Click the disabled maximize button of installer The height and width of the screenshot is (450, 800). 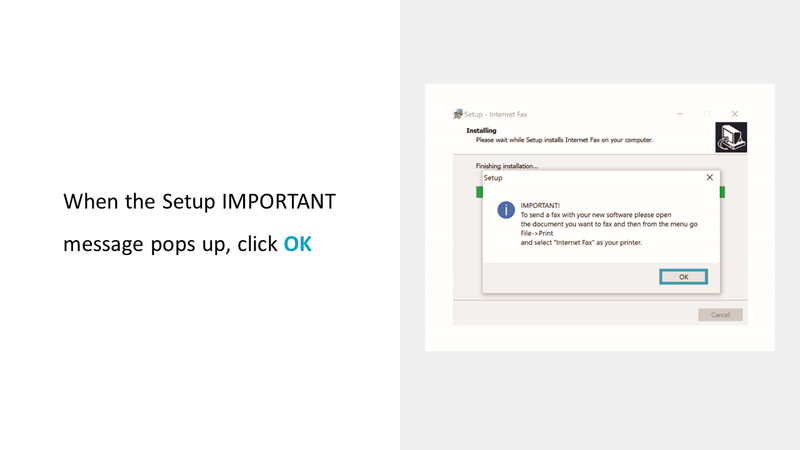(707, 114)
